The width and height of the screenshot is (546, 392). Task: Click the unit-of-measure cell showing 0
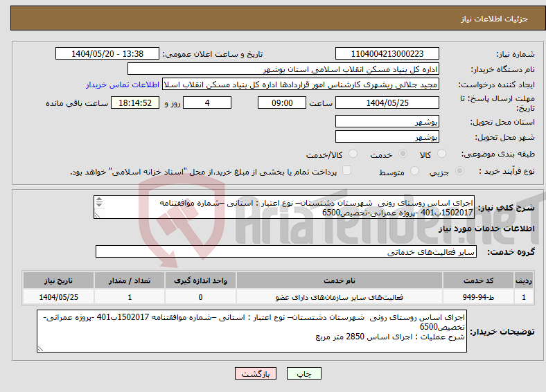point(200,297)
